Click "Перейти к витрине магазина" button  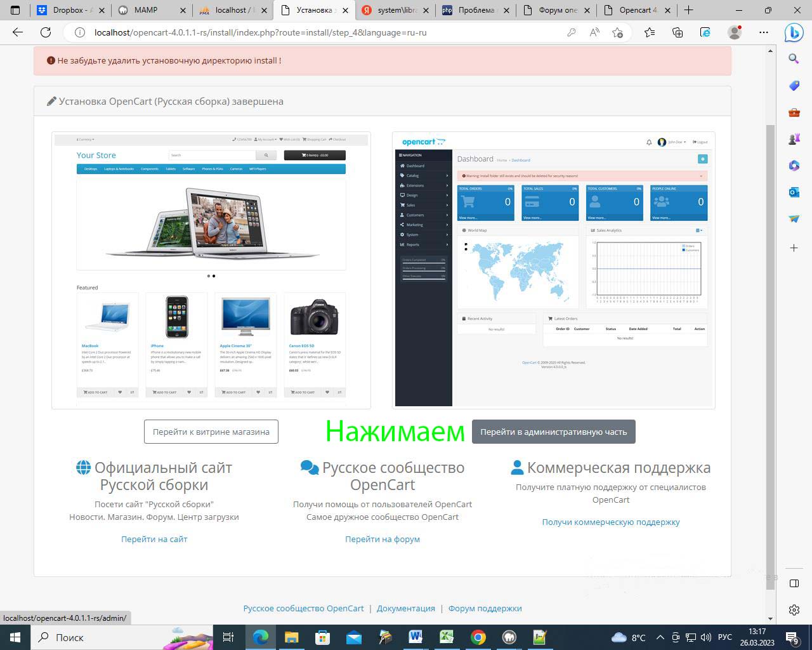(211, 432)
